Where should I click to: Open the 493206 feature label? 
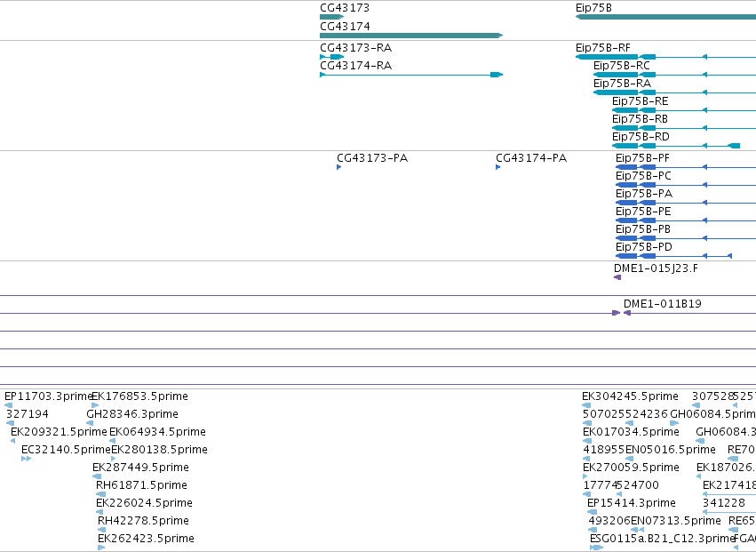[x=609, y=522]
